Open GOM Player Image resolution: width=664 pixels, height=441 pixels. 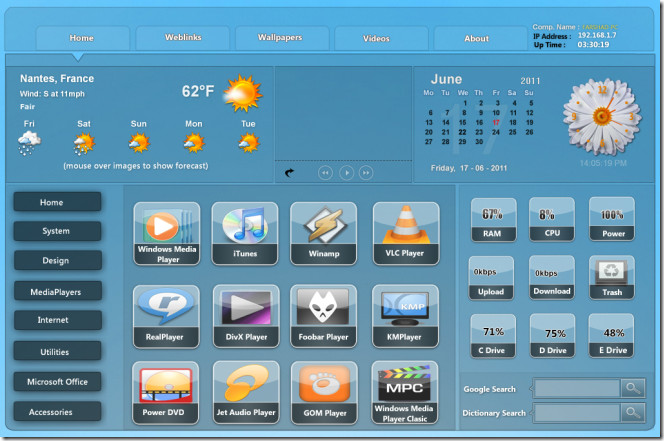pos(324,393)
